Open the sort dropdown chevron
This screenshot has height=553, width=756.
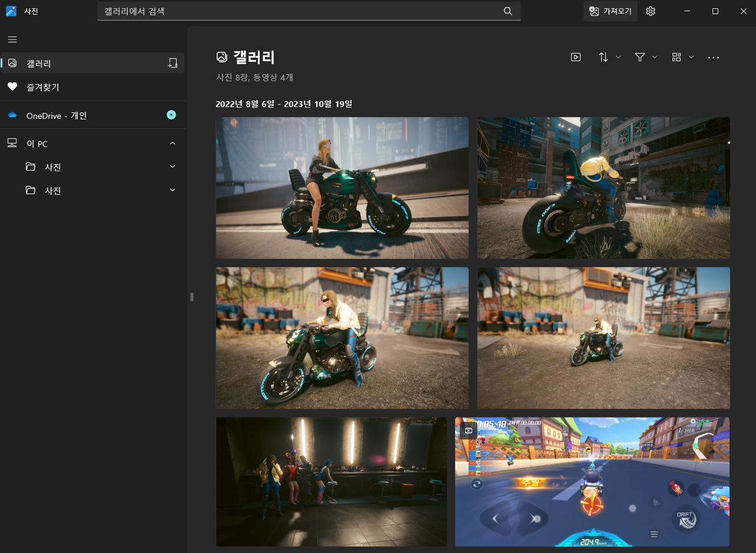point(618,57)
